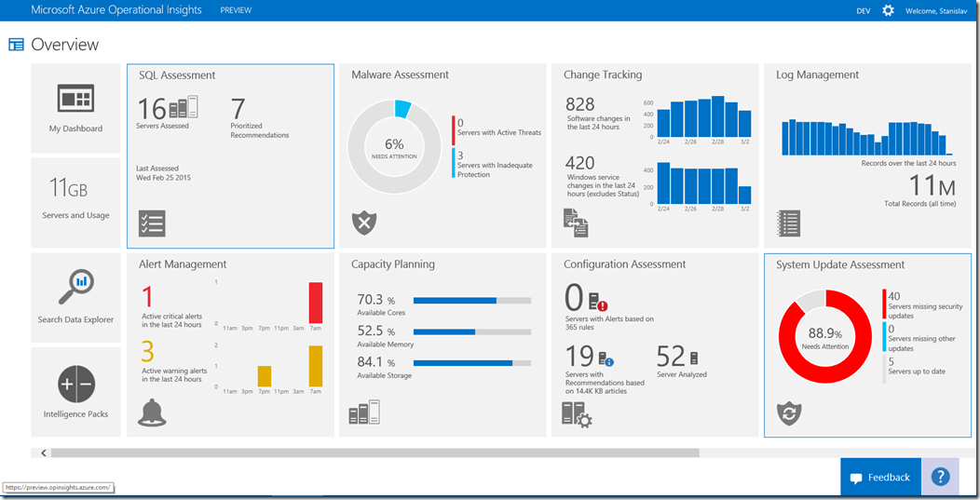Image resolution: width=980 pixels, height=500 pixels.
Task: Select the DEV workspace in header
Action: tap(864, 10)
